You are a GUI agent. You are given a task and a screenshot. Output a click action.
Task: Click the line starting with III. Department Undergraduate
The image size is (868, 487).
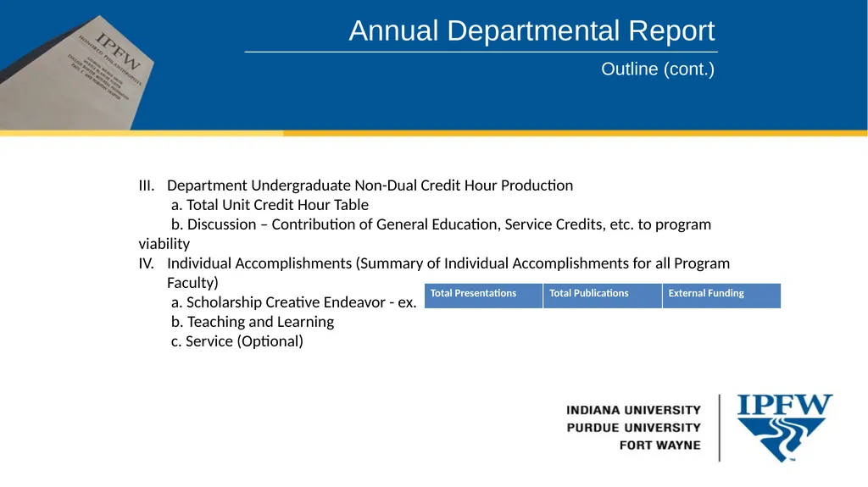(356, 185)
